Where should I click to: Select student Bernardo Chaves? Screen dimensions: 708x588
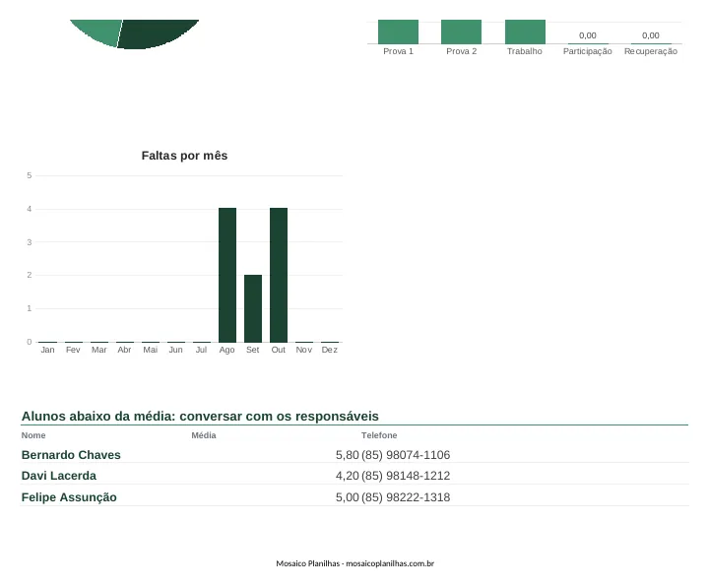coord(71,455)
